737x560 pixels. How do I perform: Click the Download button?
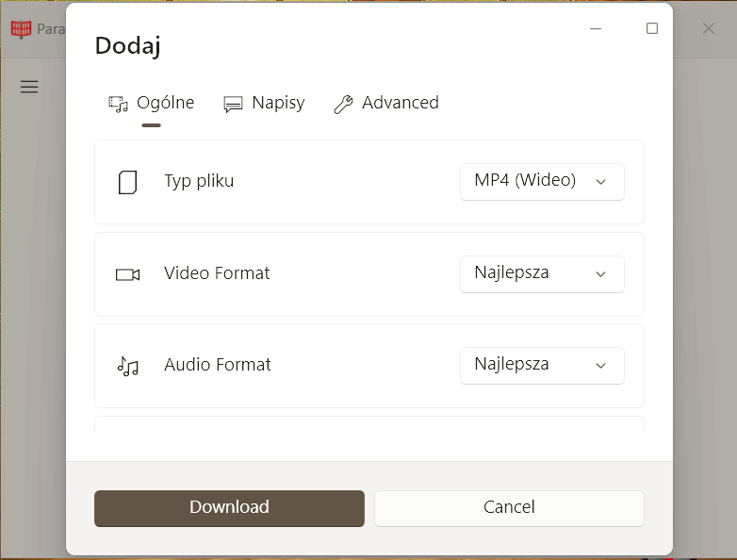pyautogui.click(x=229, y=508)
